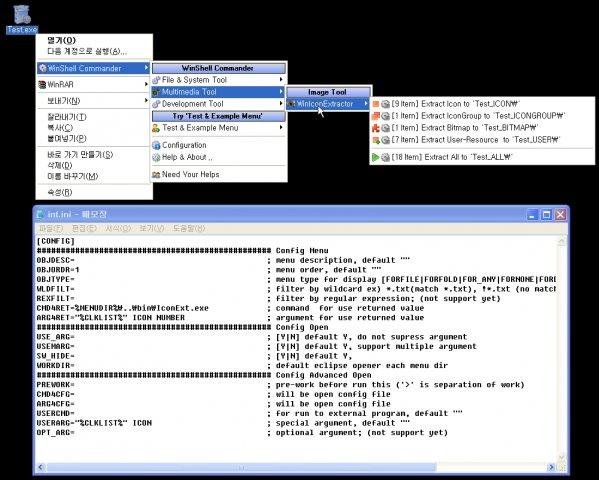Click Notepad's scroll left arrow

[41, 467]
